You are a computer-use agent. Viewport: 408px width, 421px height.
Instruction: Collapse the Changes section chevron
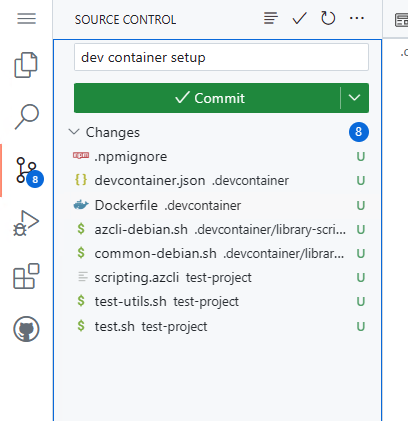click(74, 132)
